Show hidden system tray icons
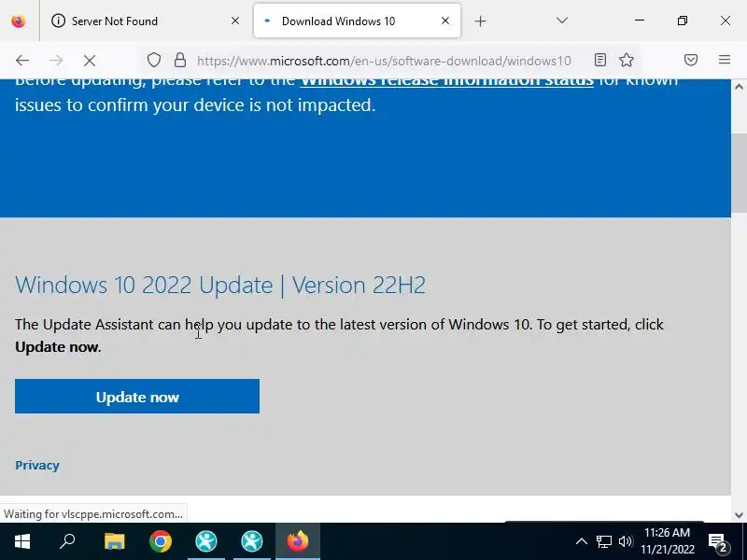 point(581,541)
